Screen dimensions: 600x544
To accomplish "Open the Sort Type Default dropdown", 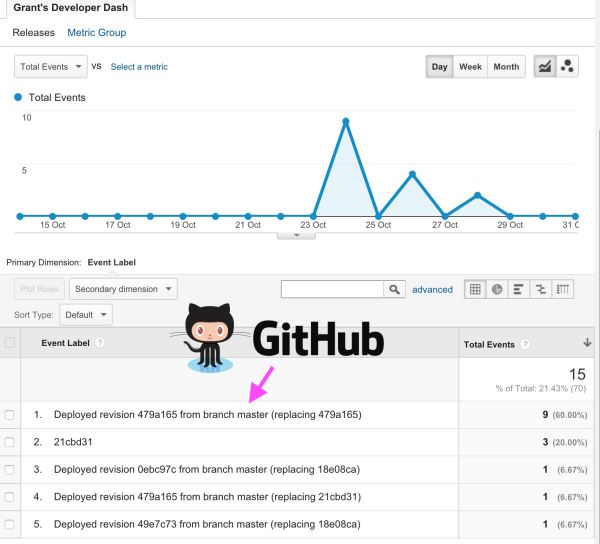I will tap(86, 315).
